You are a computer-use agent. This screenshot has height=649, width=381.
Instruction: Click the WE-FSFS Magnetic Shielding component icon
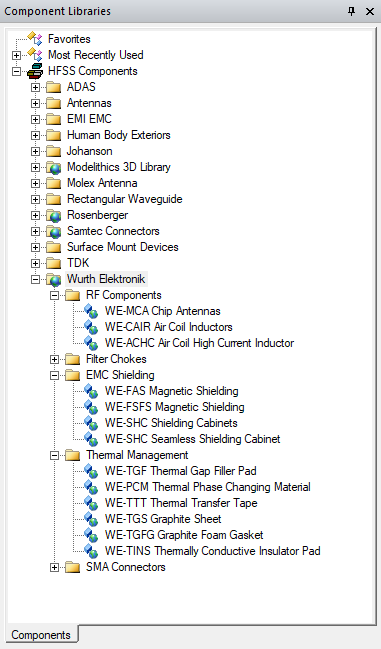pos(91,407)
